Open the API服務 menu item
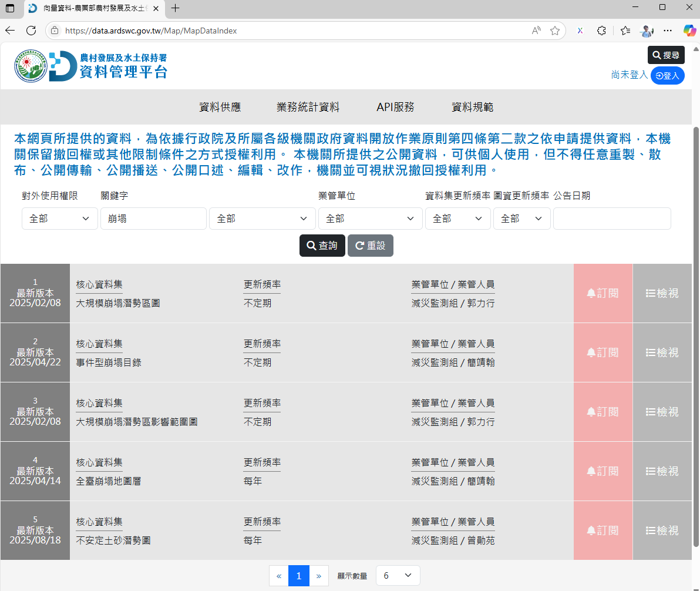 (396, 107)
